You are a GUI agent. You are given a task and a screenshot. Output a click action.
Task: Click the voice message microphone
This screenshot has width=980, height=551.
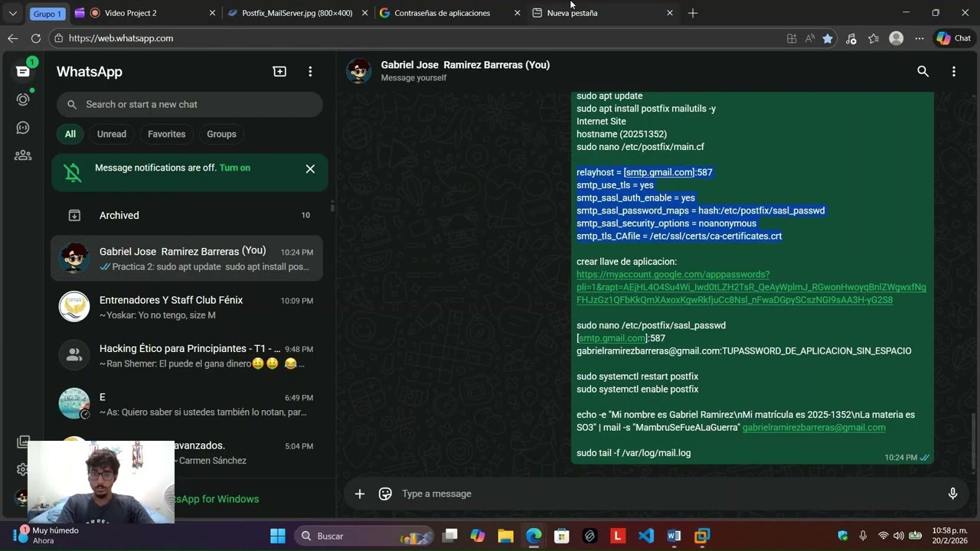(x=952, y=494)
